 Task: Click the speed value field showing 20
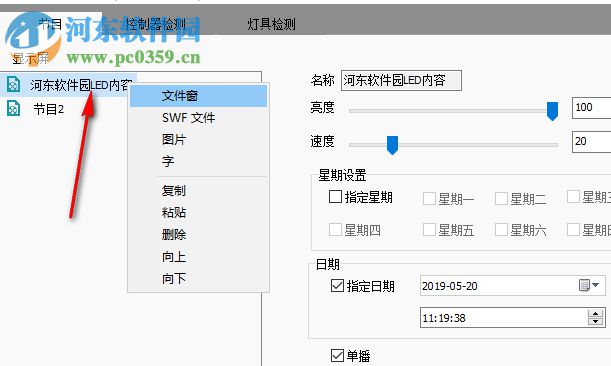(x=592, y=142)
